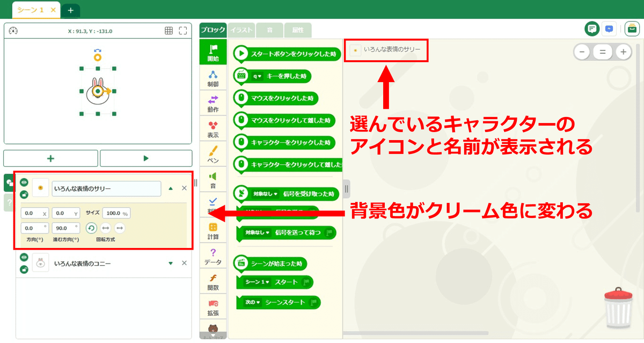Image resolution: width=644 pixels, height=343 pixels.
Task: Run the project with the play button
Action: click(x=145, y=158)
